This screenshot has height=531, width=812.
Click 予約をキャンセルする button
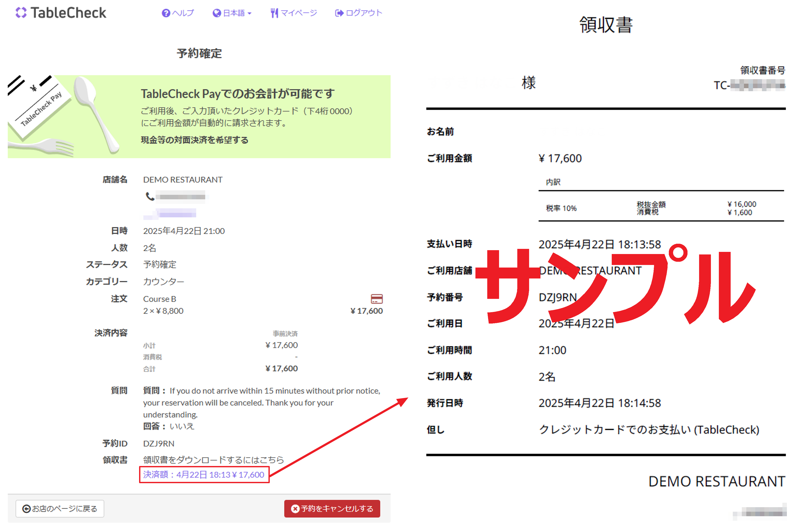click(x=332, y=508)
